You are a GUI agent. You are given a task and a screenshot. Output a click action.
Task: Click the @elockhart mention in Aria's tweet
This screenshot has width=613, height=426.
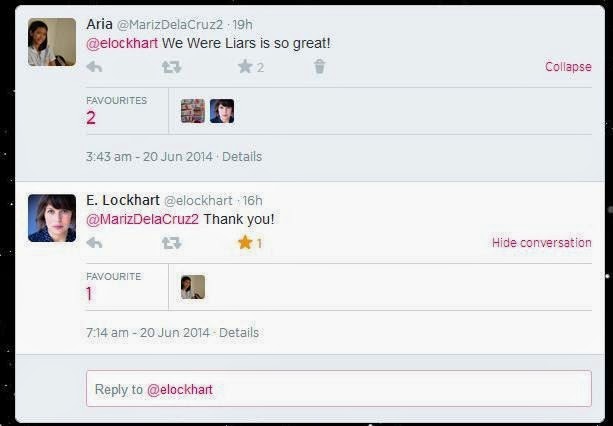pyautogui.click(x=122, y=43)
